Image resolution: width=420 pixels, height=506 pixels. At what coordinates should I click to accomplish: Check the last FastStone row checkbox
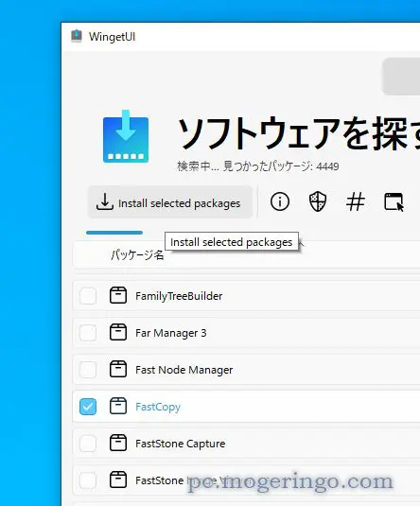point(88,480)
